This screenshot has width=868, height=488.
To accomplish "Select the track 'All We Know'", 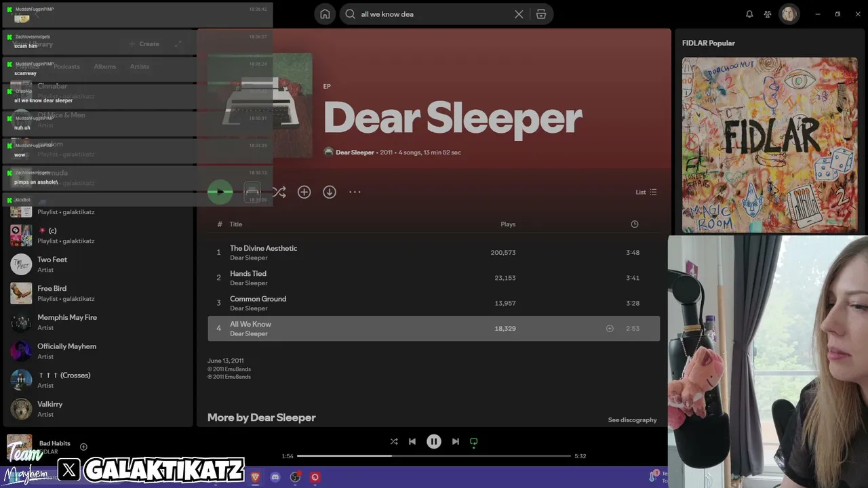I will [x=434, y=329].
